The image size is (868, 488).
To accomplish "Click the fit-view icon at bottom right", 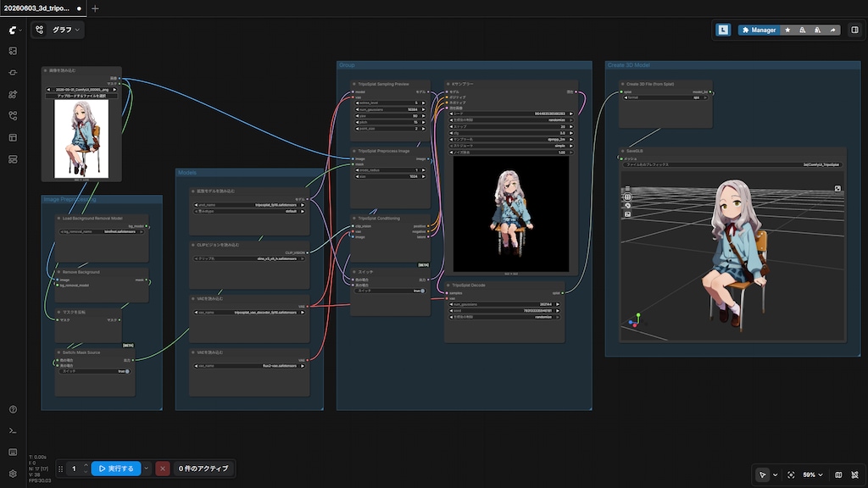I will coord(791,474).
